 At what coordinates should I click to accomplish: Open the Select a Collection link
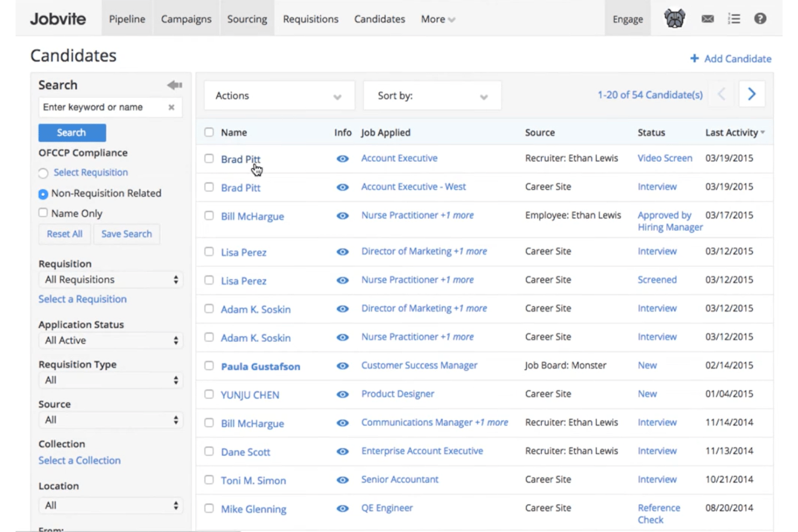click(x=79, y=460)
